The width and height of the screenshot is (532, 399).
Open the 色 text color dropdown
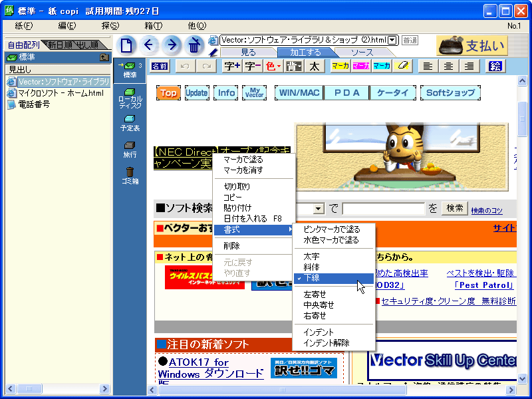pos(273,66)
